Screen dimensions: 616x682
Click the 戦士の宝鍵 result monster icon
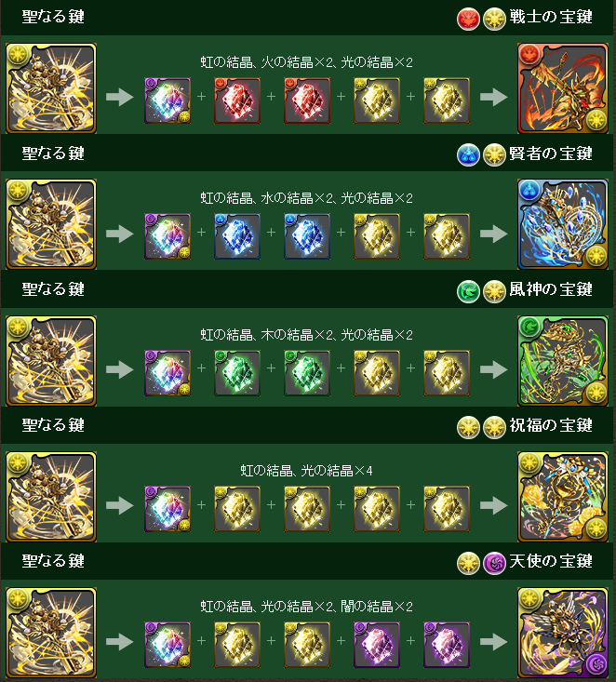[x=562, y=88]
